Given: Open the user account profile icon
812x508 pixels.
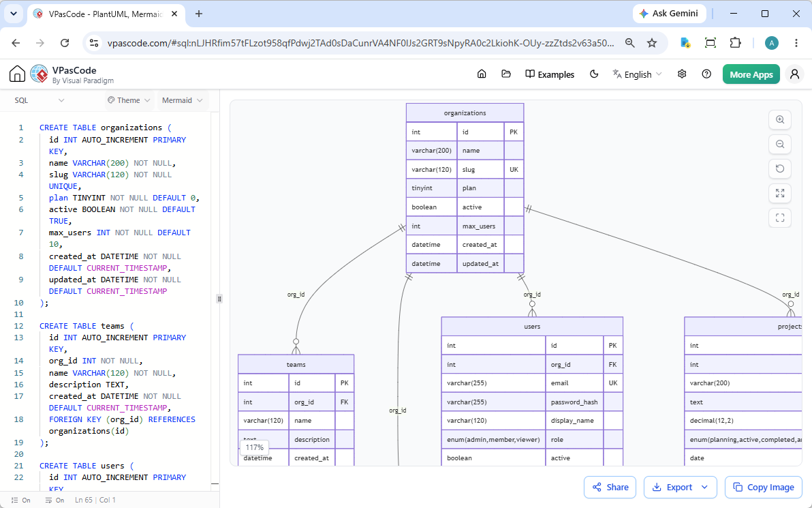Looking at the screenshot, I should (x=794, y=74).
